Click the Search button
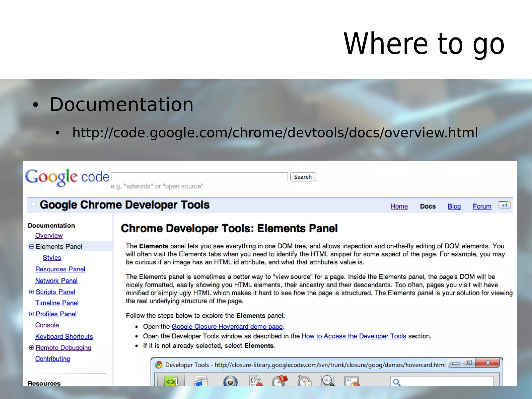 coord(303,177)
